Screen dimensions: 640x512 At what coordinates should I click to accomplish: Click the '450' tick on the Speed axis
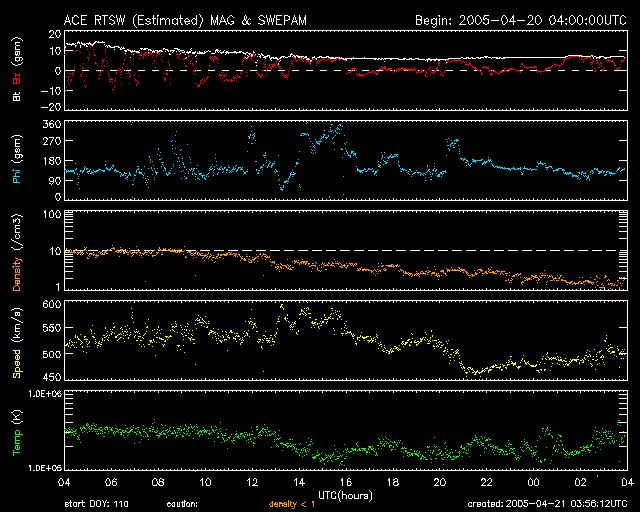point(52,377)
